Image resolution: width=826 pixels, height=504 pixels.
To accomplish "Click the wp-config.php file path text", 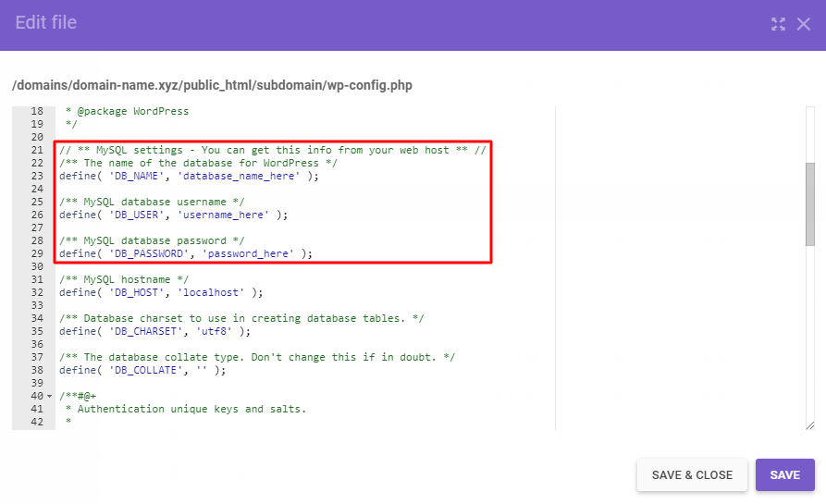I will pyautogui.click(x=213, y=85).
